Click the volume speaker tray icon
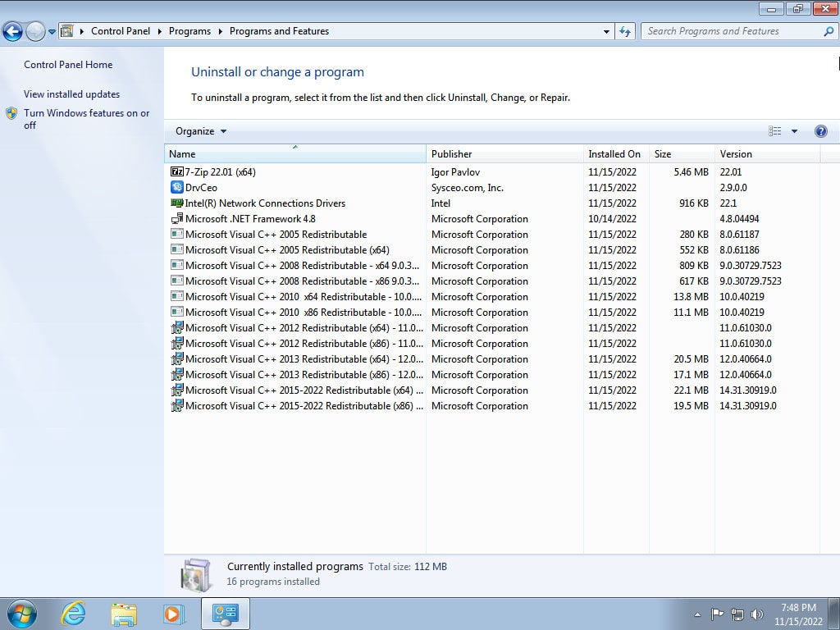This screenshot has width=840, height=630. (757, 614)
